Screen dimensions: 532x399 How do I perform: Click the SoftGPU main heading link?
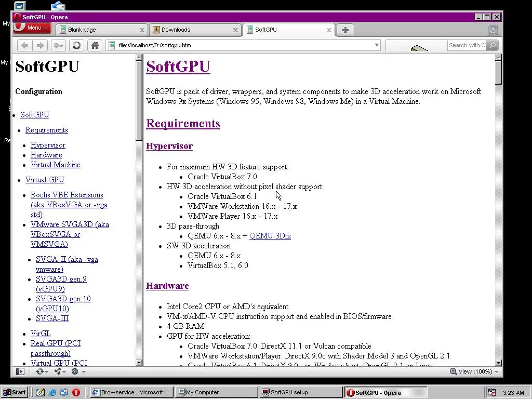(178, 66)
